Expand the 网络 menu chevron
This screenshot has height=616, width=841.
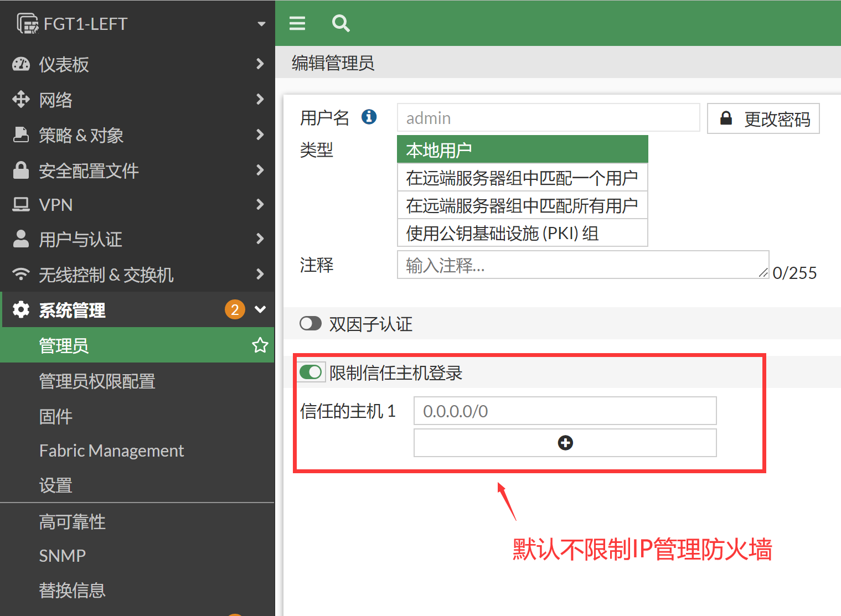tap(260, 100)
